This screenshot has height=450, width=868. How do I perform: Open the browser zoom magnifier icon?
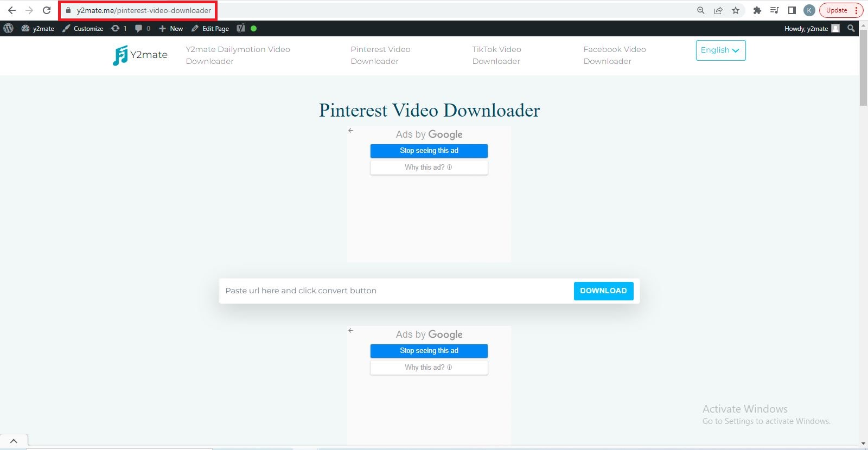[x=701, y=10]
